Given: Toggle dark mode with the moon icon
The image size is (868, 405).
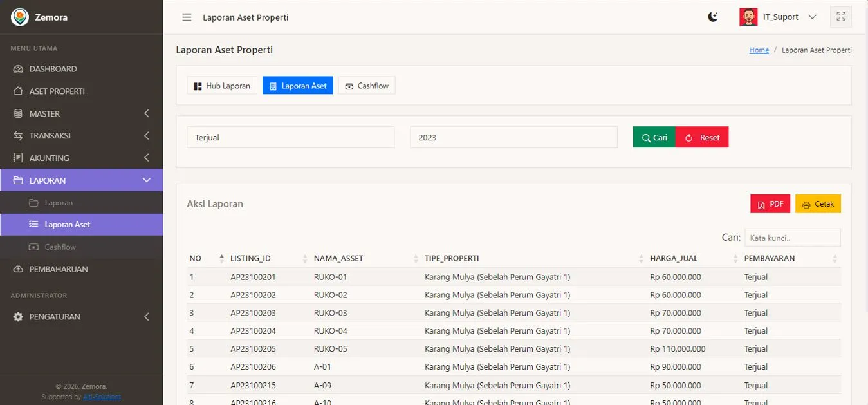Looking at the screenshot, I should point(712,17).
